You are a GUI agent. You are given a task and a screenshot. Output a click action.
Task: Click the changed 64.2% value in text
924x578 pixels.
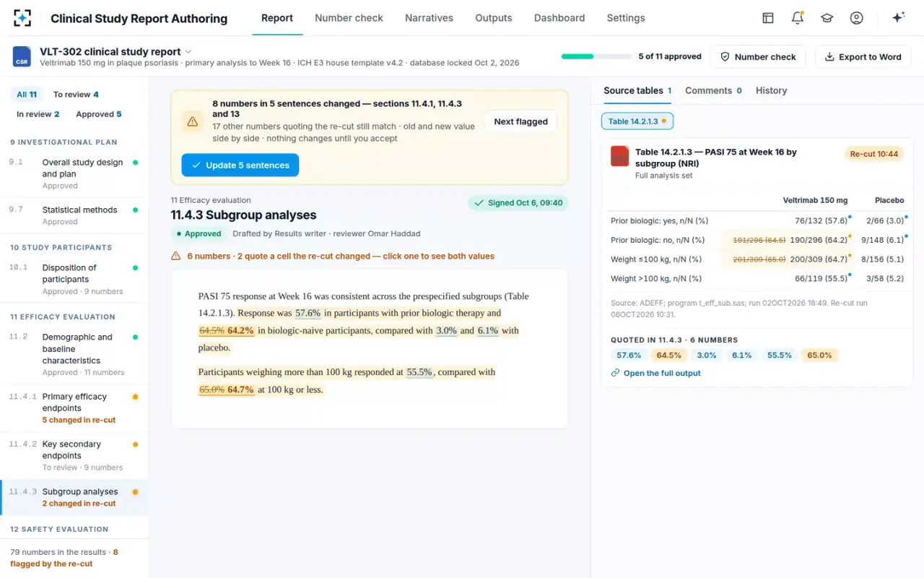(240, 331)
